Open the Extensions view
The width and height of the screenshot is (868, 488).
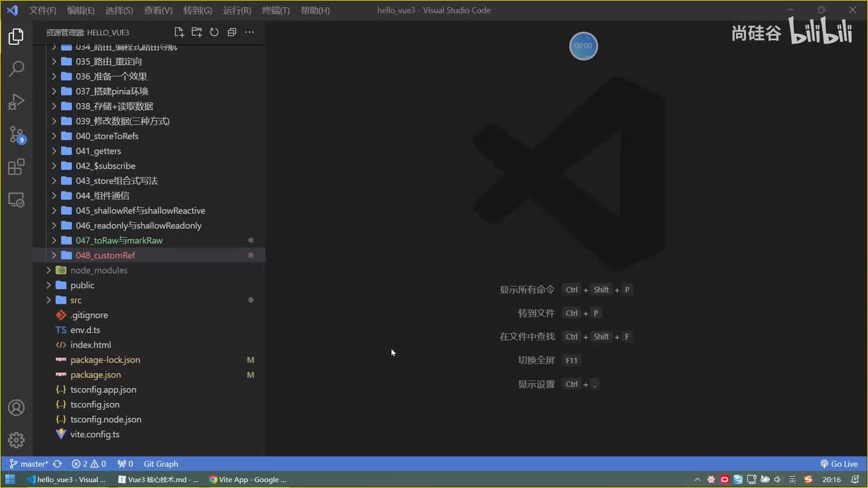[x=16, y=167]
